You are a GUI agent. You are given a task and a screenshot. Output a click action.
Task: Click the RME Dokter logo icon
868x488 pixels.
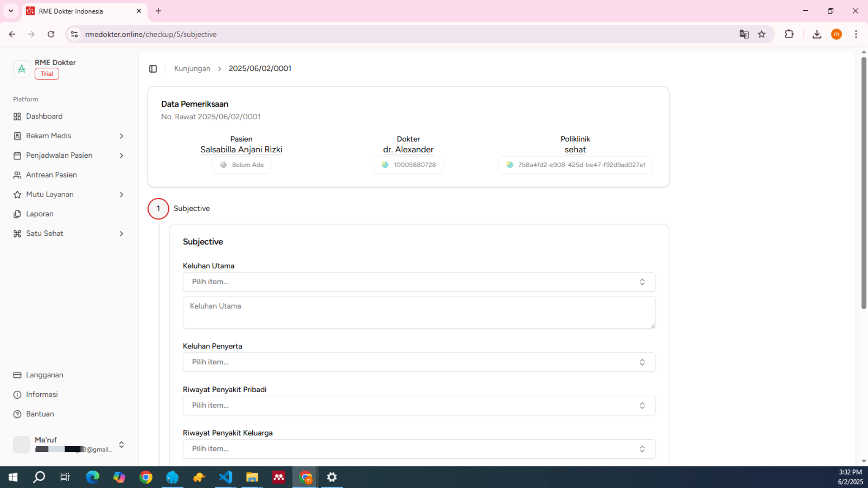21,69
